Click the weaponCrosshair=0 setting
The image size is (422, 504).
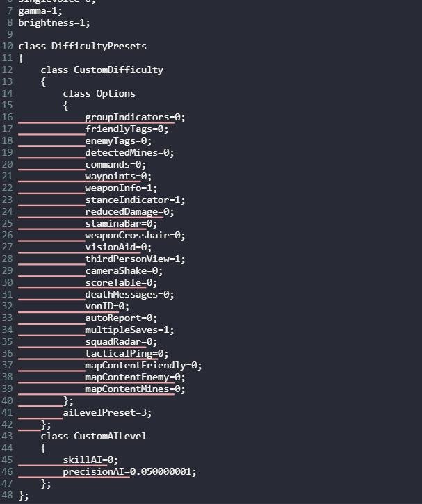(135, 235)
